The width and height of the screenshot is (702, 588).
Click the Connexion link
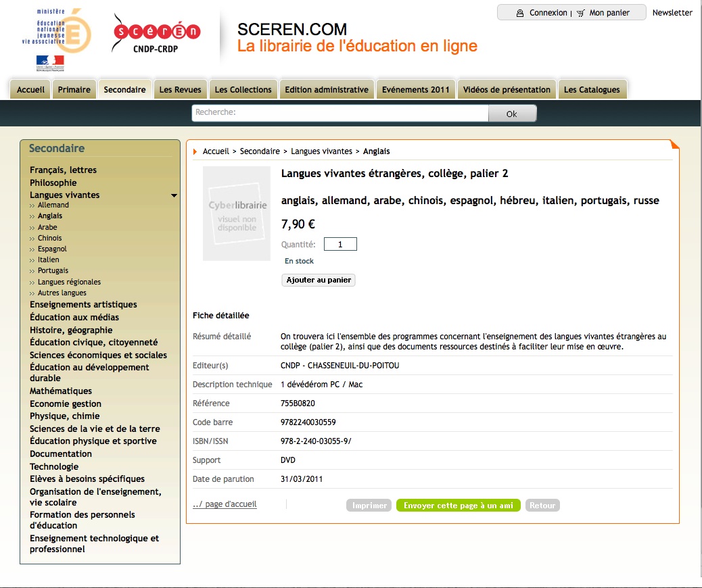[x=548, y=13]
